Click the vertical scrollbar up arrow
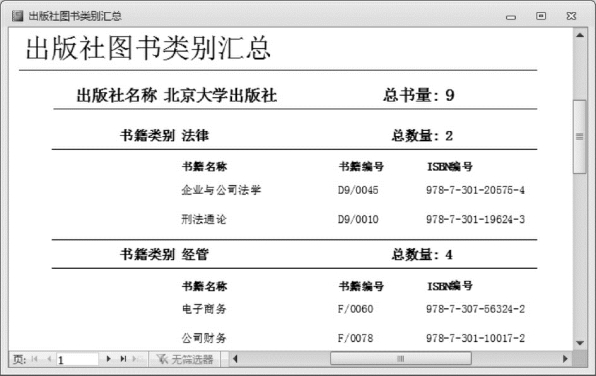The height and width of the screenshot is (376, 596). pos(580,35)
